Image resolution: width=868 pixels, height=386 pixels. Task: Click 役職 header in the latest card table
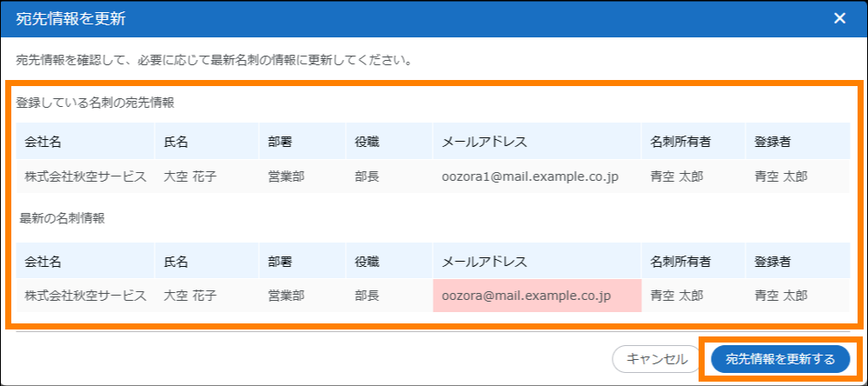tap(367, 261)
